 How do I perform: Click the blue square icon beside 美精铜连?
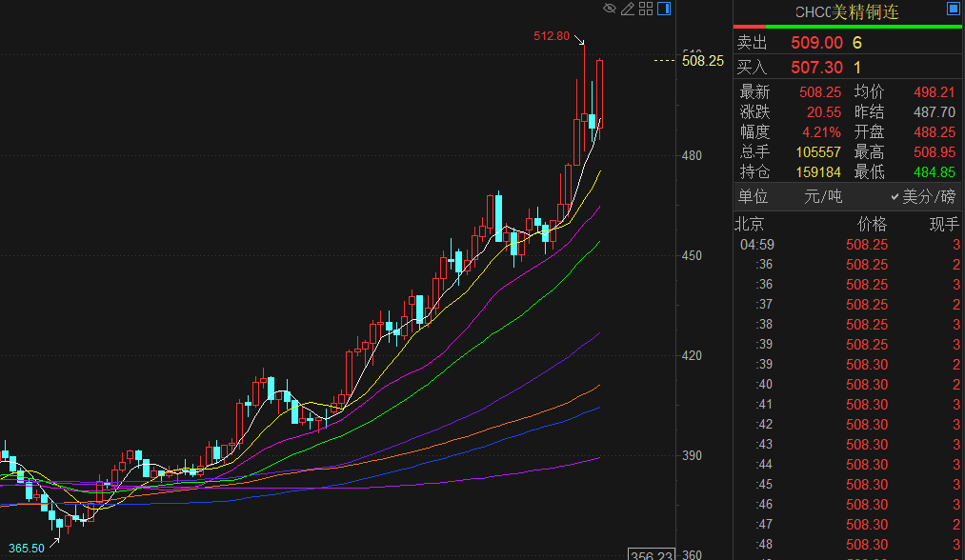(x=953, y=10)
